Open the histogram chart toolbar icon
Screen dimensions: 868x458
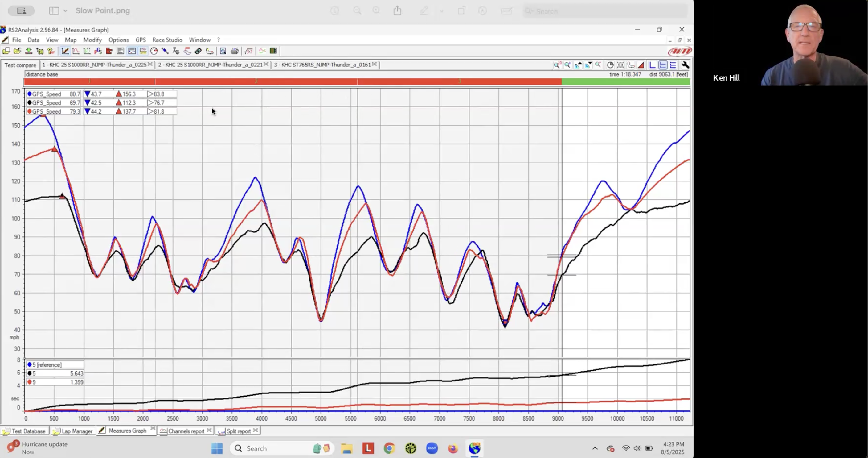(109, 51)
